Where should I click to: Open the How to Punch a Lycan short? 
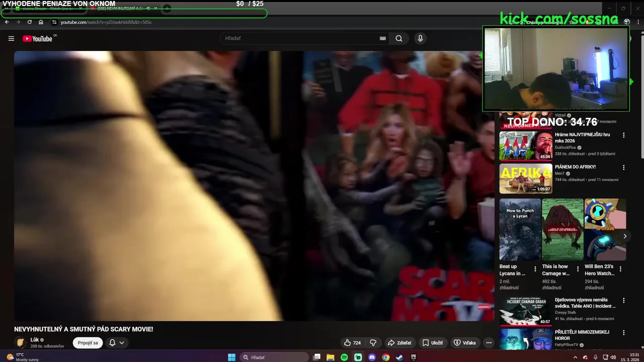pyautogui.click(x=520, y=229)
